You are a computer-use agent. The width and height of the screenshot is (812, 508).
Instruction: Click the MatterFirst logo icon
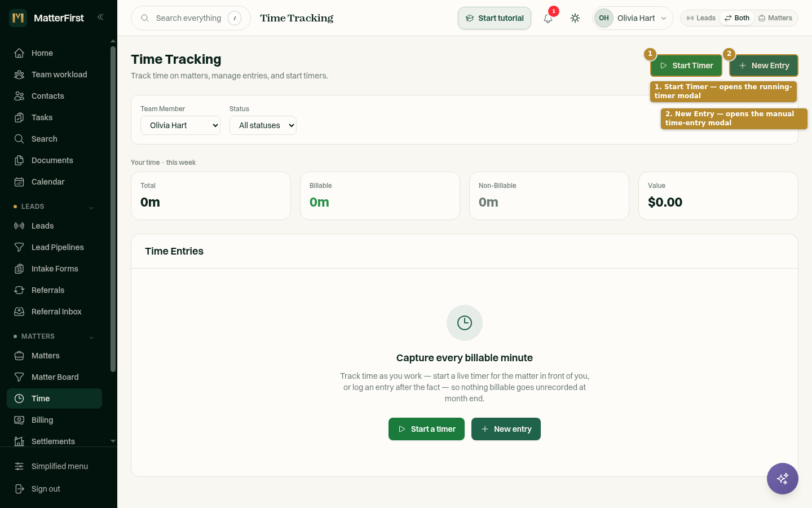coord(18,18)
